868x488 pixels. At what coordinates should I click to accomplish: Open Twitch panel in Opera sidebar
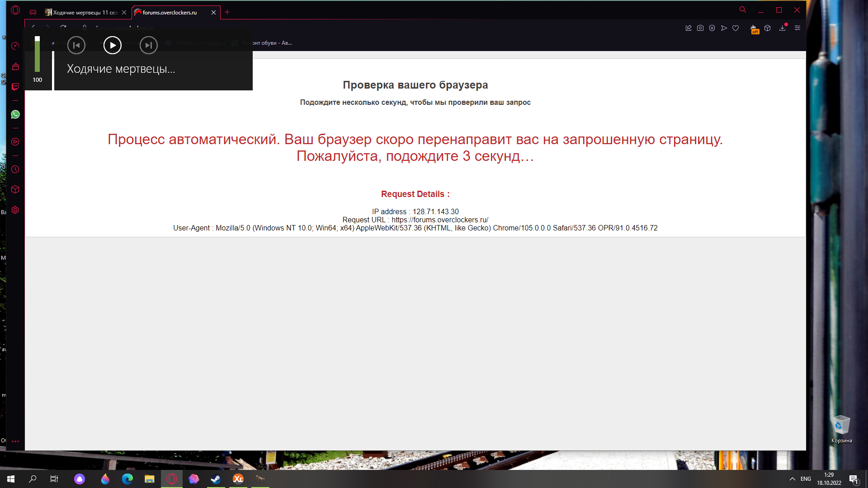[x=15, y=86]
